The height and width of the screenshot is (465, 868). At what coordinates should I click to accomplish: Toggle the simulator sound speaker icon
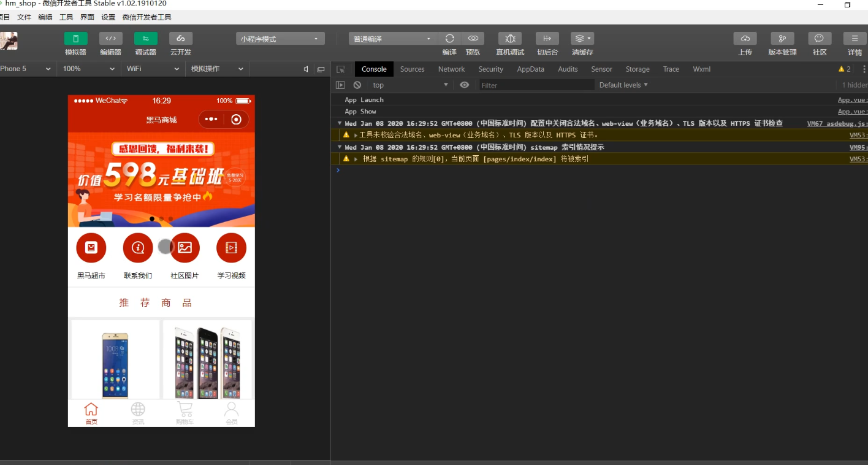[x=306, y=69]
